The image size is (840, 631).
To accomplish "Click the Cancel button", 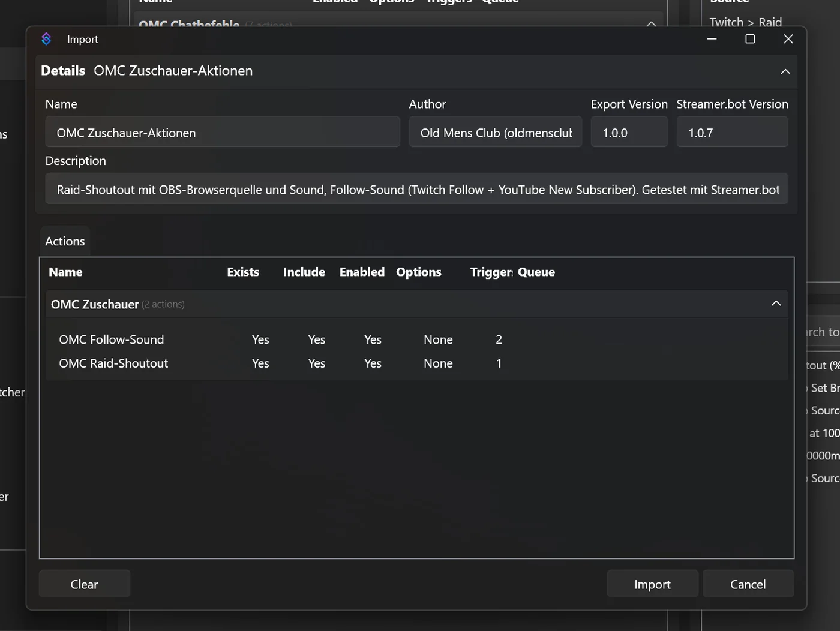I will (x=748, y=584).
